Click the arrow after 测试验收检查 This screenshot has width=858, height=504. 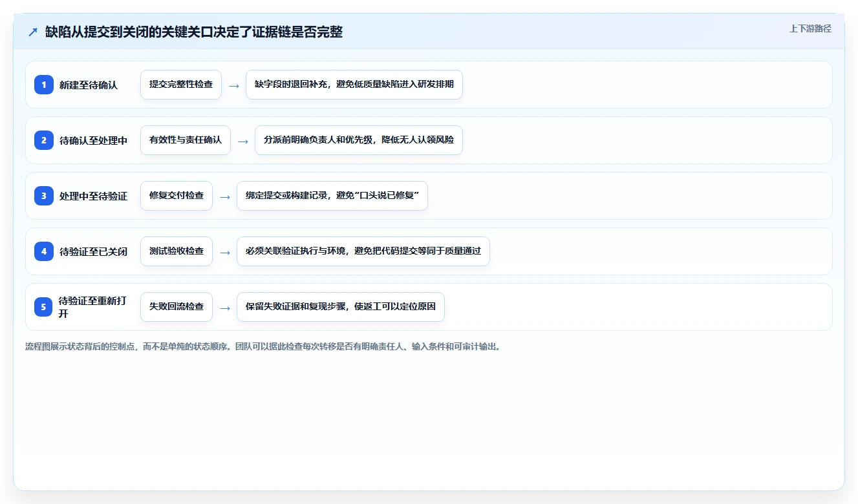pyautogui.click(x=225, y=252)
